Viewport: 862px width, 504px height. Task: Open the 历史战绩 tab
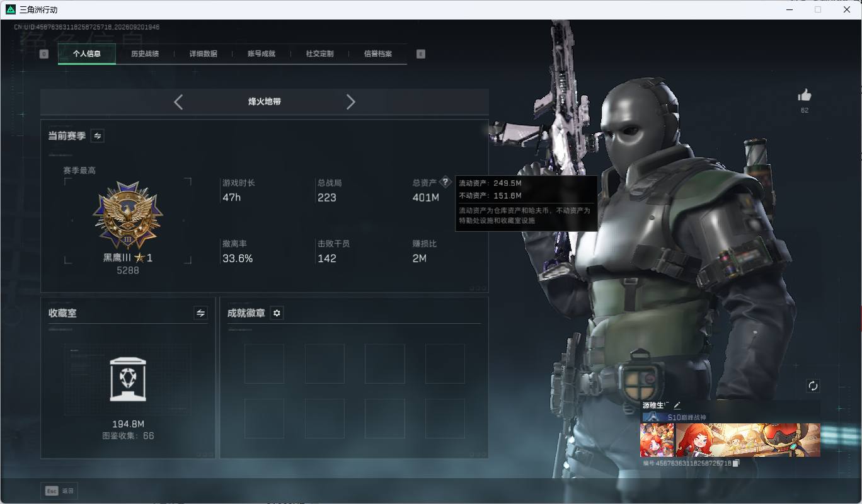click(145, 54)
